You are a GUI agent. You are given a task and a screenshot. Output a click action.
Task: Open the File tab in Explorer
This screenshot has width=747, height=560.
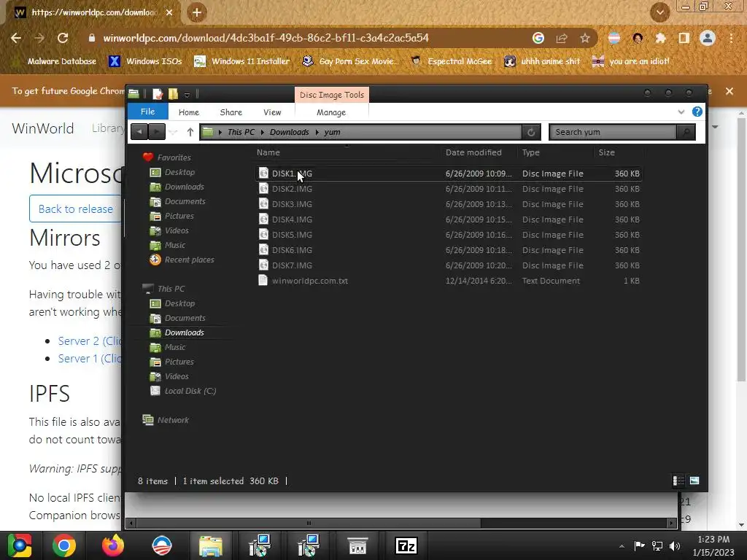tap(147, 112)
